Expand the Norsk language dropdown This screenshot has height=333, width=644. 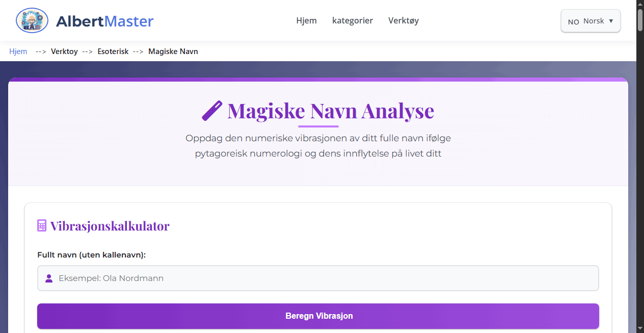click(591, 21)
